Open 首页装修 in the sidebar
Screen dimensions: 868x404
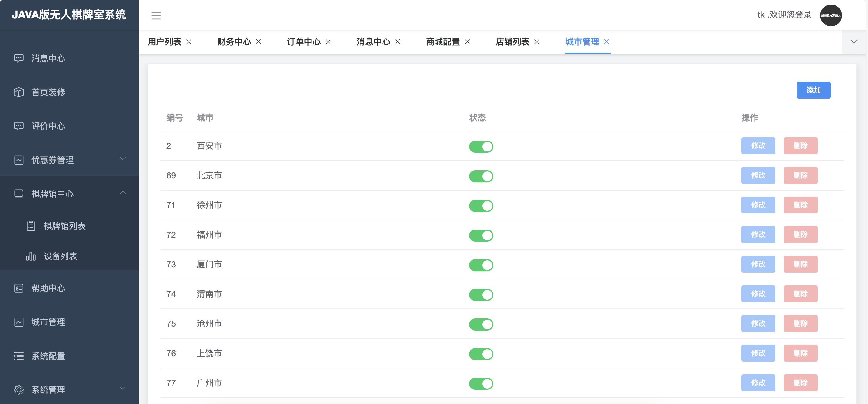click(x=69, y=92)
